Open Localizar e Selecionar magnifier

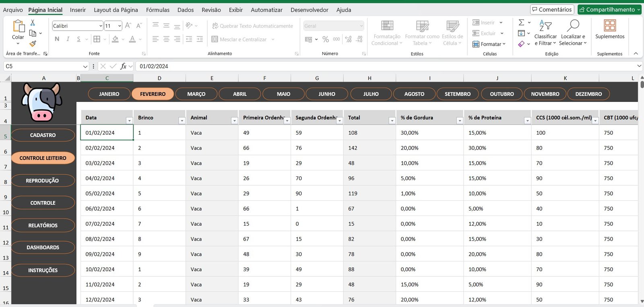(573, 25)
